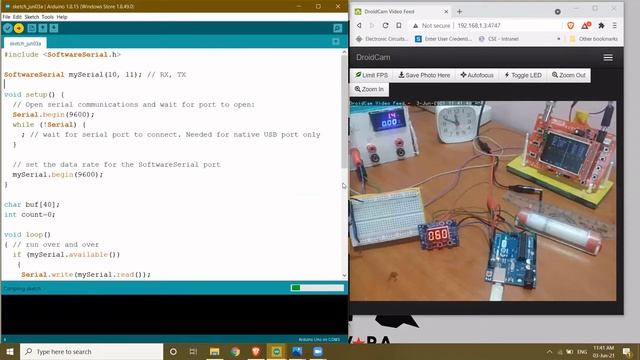Click the Toggle LED button
The image size is (640, 360).
click(x=523, y=75)
